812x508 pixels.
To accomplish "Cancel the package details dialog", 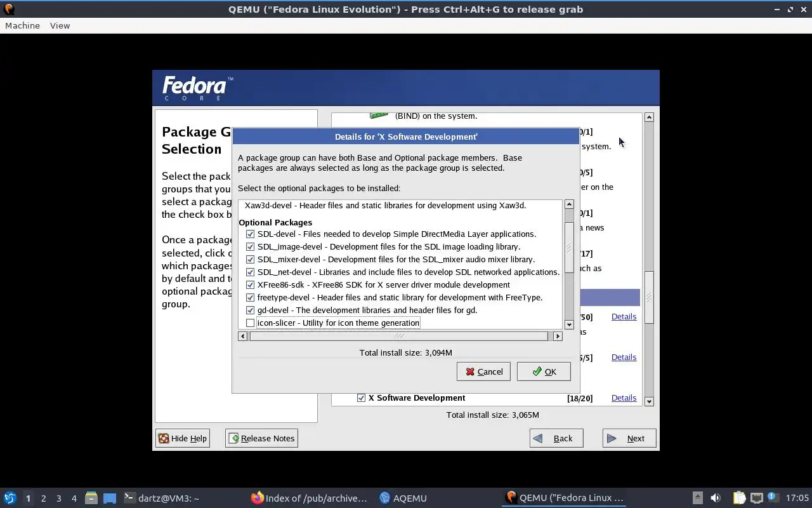I will 483,371.
